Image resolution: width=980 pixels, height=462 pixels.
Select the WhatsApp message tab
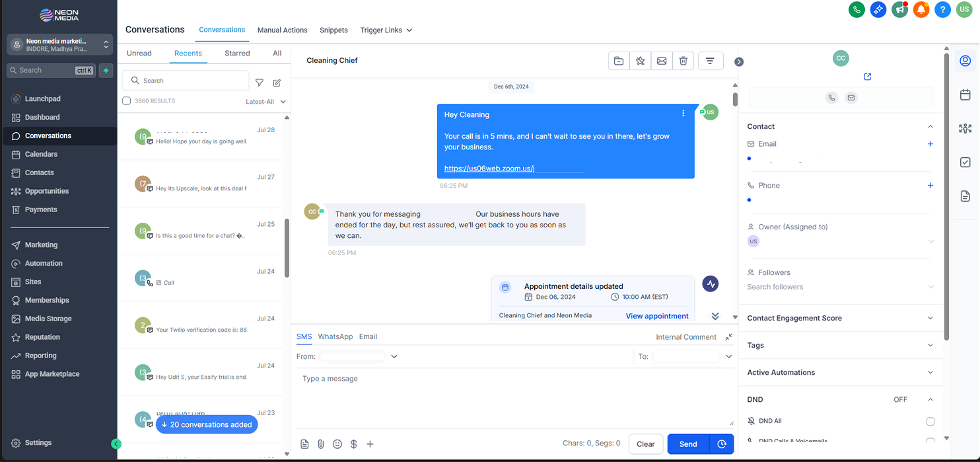click(335, 336)
